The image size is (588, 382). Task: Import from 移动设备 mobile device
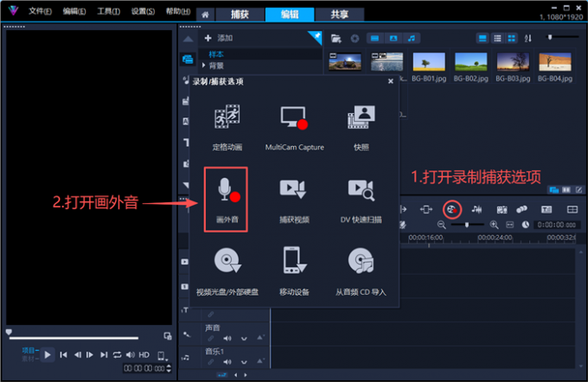[294, 271]
